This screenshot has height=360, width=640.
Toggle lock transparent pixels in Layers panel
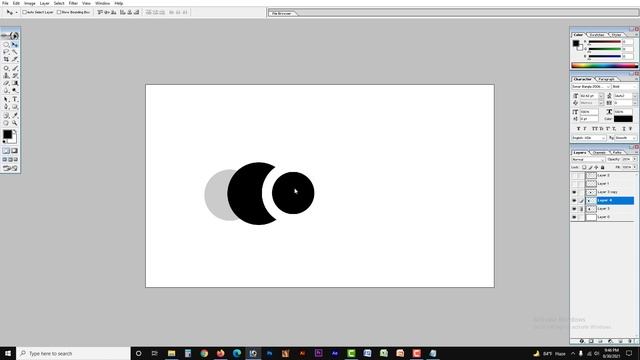[x=584, y=167]
